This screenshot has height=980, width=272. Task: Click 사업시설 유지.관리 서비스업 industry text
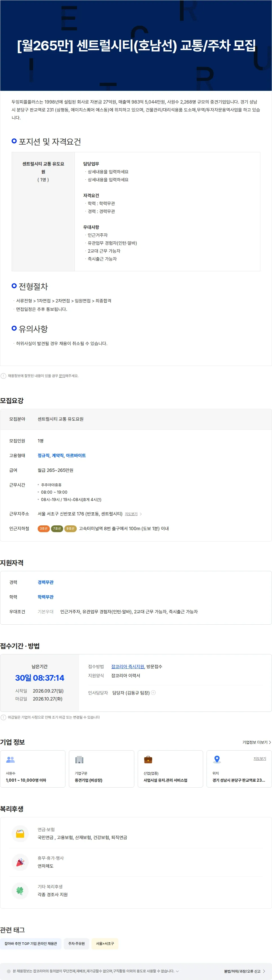click(x=165, y=780)
